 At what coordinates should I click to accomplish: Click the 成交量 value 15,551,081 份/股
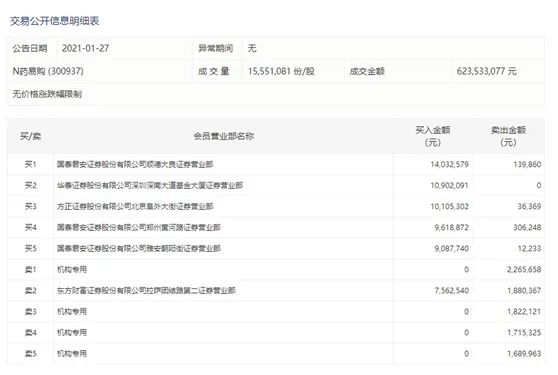tap(281, 71)
